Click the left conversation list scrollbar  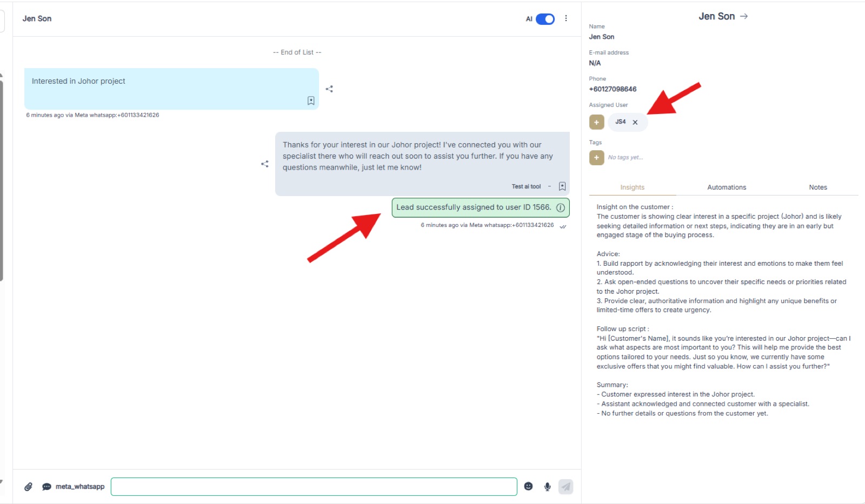point(1,181)
